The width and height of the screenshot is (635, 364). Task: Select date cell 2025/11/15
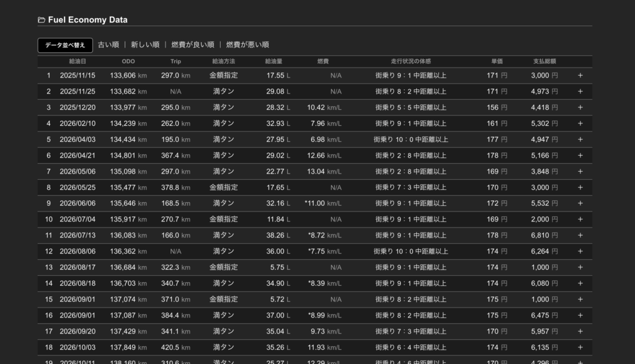point(78,75)
